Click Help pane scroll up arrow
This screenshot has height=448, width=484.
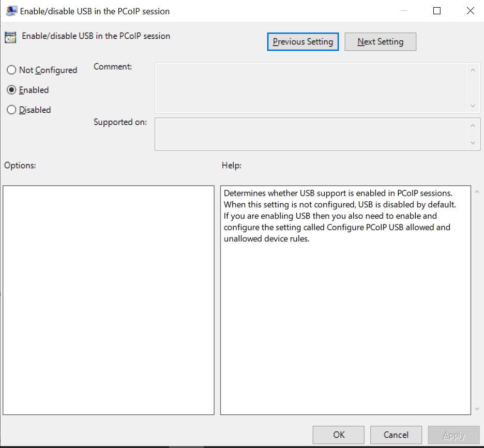point(477,192)
